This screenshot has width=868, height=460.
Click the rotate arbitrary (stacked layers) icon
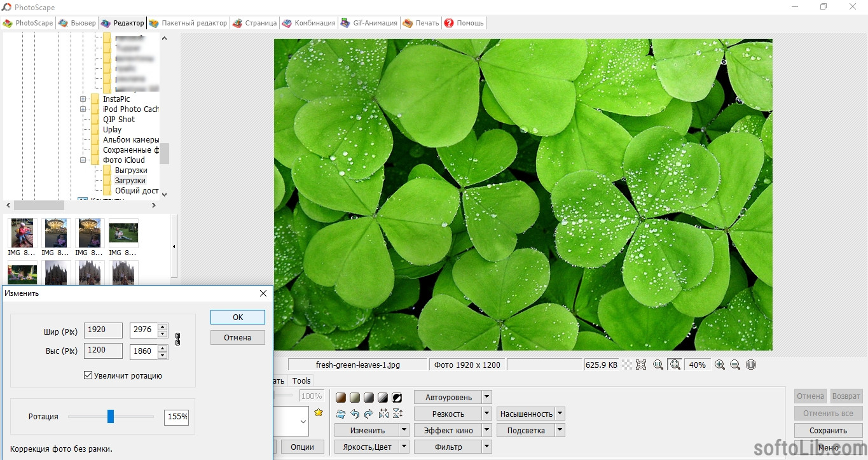(341, 414)
